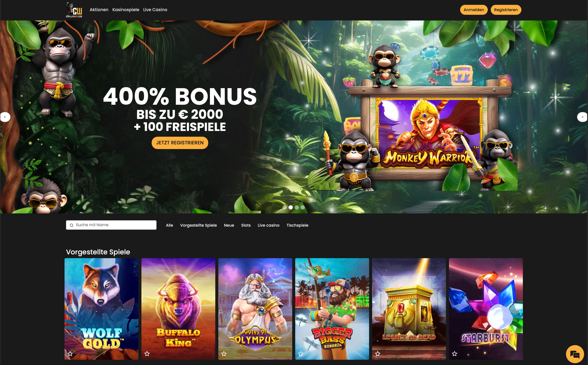The image size is (588, 365).
Task: Open the Starburst game thumbnail
Action: coord(486,309)
